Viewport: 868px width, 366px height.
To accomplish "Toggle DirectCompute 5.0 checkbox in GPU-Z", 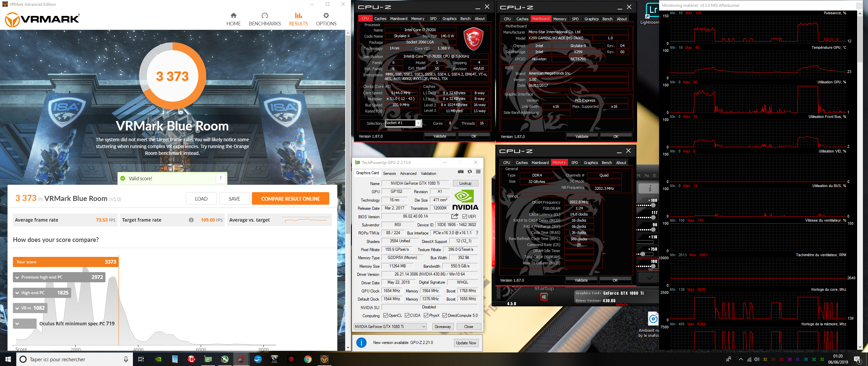I will (x=445, y=316).
